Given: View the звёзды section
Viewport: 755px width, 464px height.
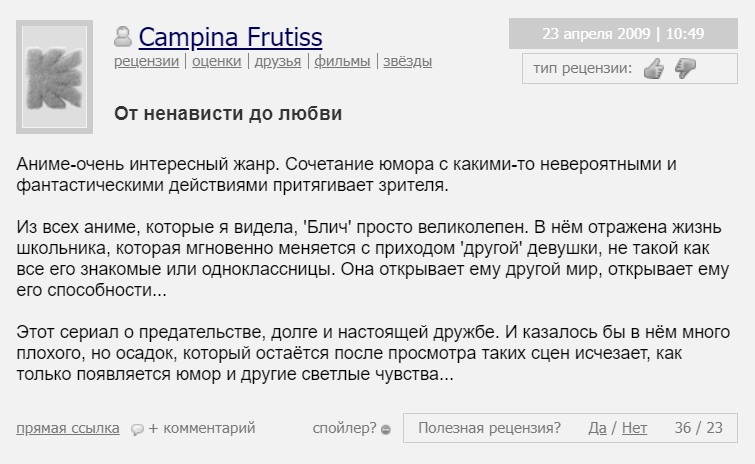Looking at the screenshot, I should coord(407,61).
